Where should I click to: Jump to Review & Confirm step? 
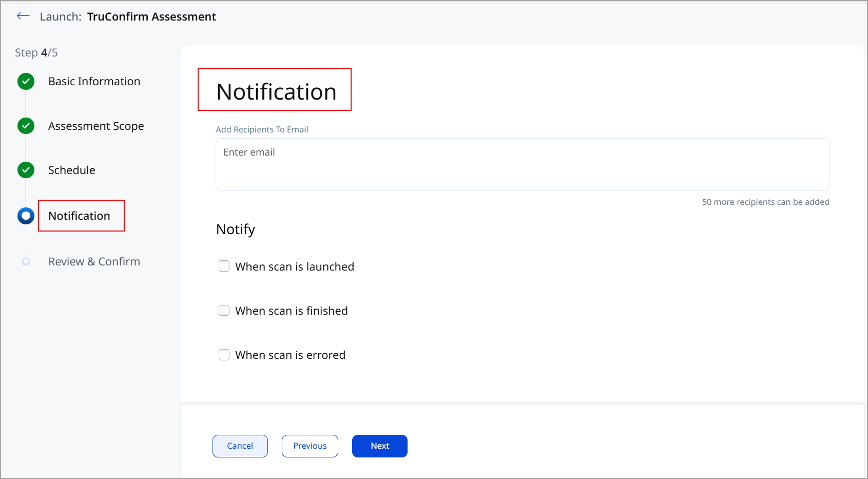click(94, 261)
